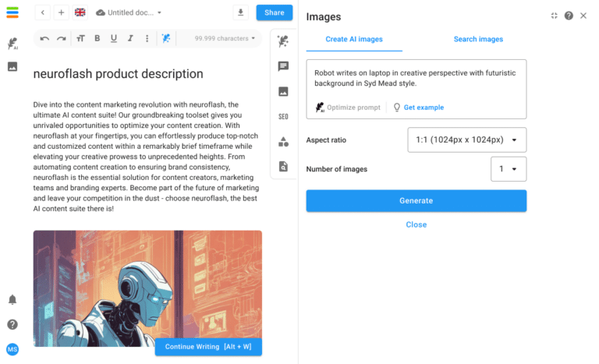Click the Generate button
This screenshot has width=599, height=364.
(416, 200)
